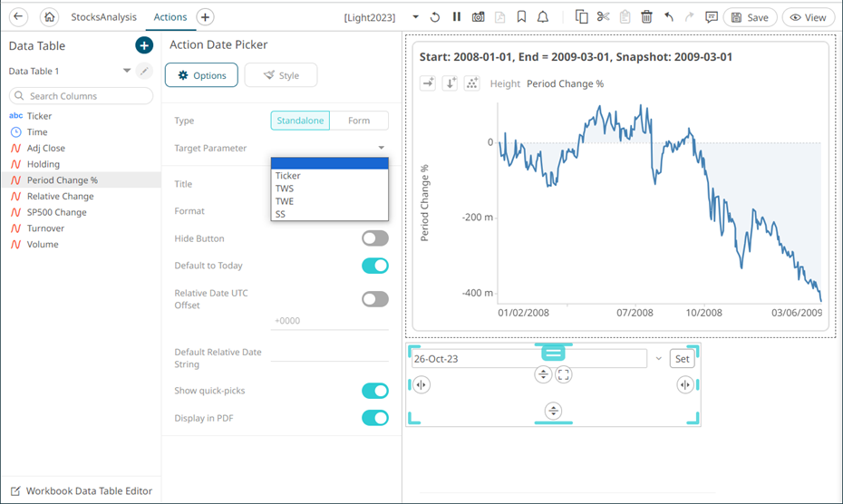The width and height of the screenshot is (843, 504).
Task: Click the Search Columns input field
Action: coord(80,96)
